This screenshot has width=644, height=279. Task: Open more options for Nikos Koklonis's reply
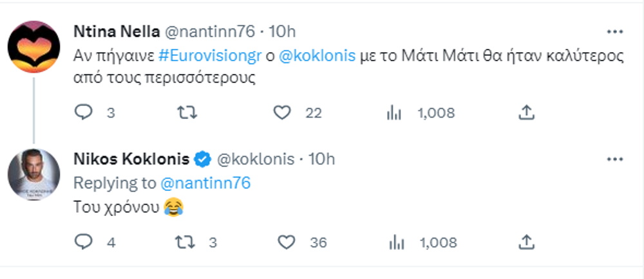pos(615,159)
